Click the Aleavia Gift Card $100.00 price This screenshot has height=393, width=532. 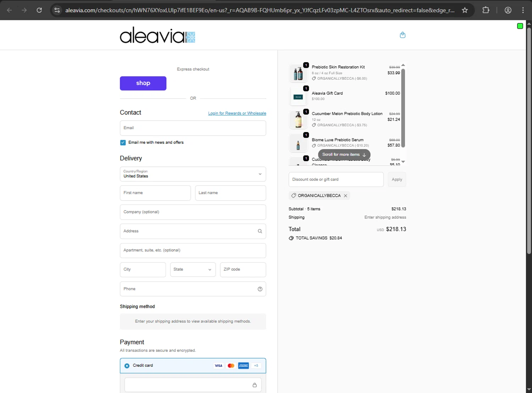click(x=392, y=93)
